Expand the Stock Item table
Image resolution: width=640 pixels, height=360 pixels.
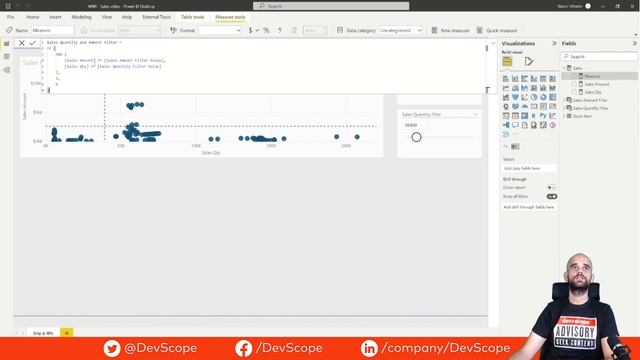click(564, 116)
